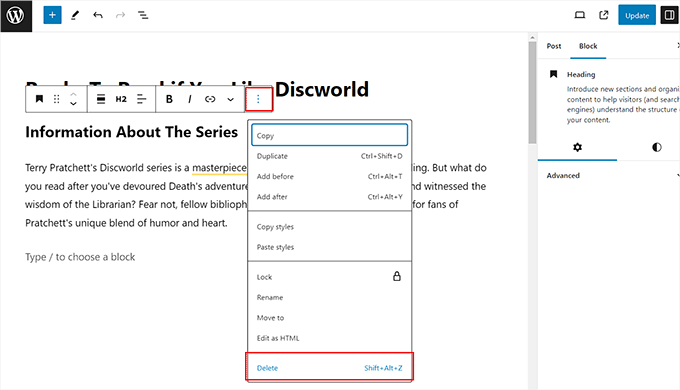Toggle the block Options three-dot menu
680x390 pixels.
(x=258, y=99)
